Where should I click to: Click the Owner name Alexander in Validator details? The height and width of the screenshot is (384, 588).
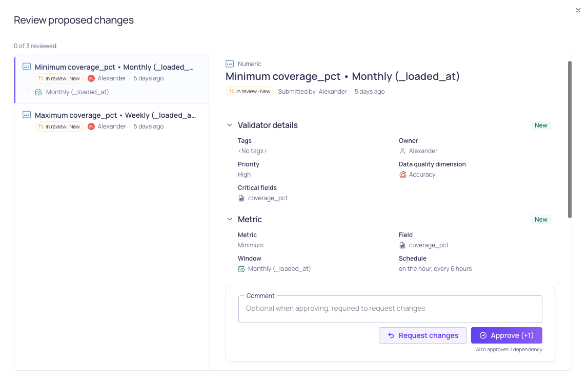coord(423,151)
